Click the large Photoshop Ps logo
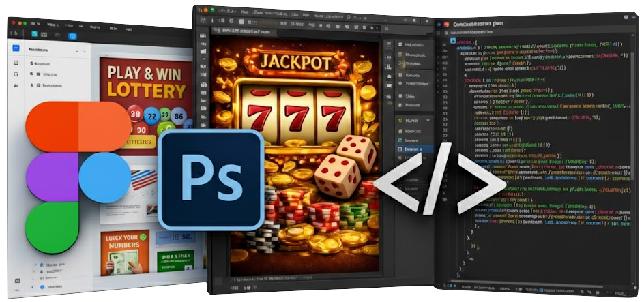Viewport: 644px width, 302px height. pyautogui.click(x=211, y=180)
